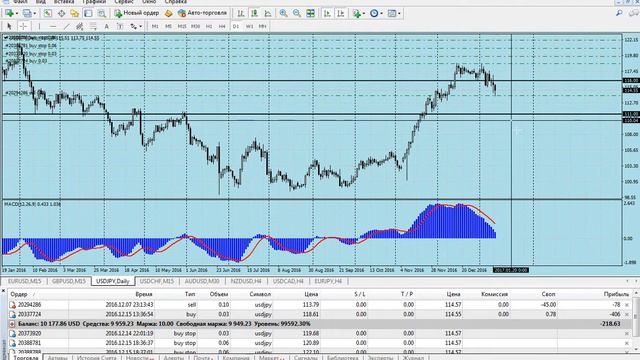Set timeframe to W1
Image resolution: width=640 pixels, height=360 pixels.
pos(249,26)
